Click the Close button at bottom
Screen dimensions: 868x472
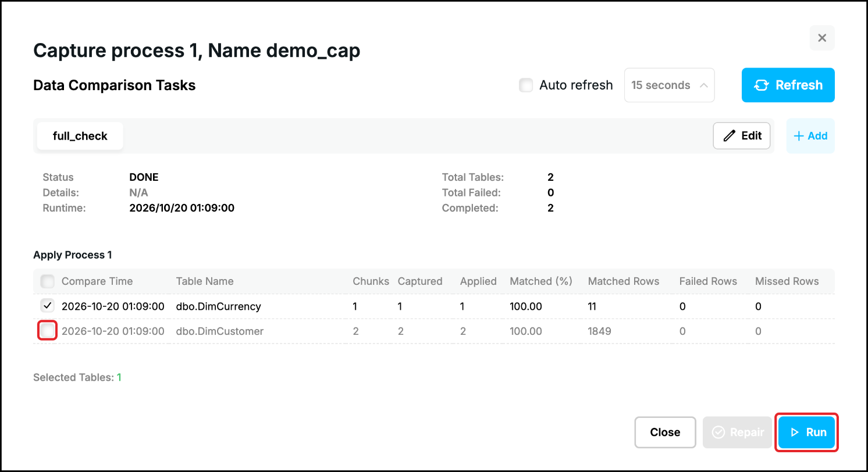pyautogui.click(x=665, y=432)
